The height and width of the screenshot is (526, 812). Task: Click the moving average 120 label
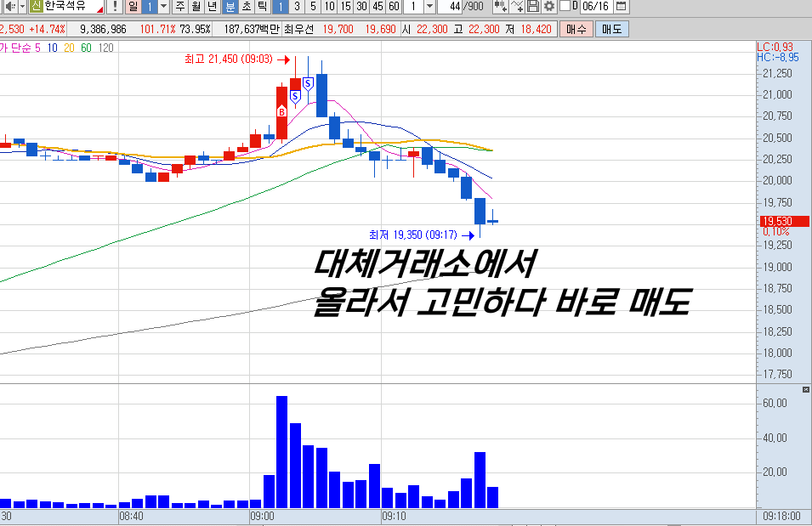pyautogui.click(x=105, y=48)
